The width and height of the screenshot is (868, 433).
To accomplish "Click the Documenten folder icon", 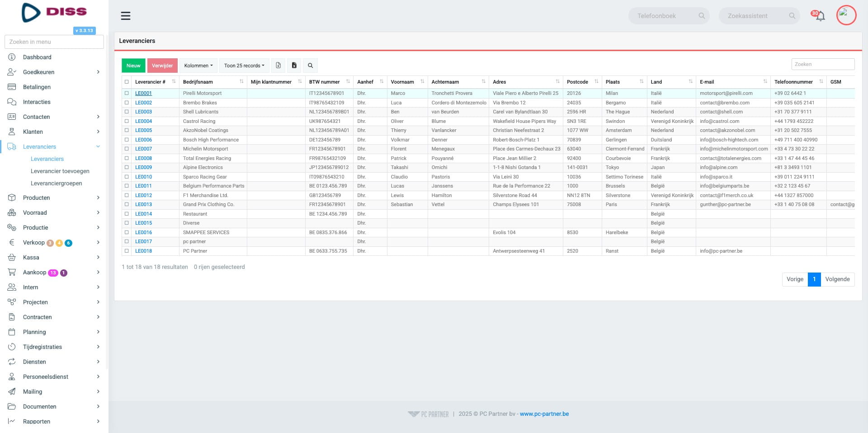I will [x=12, y=406].
